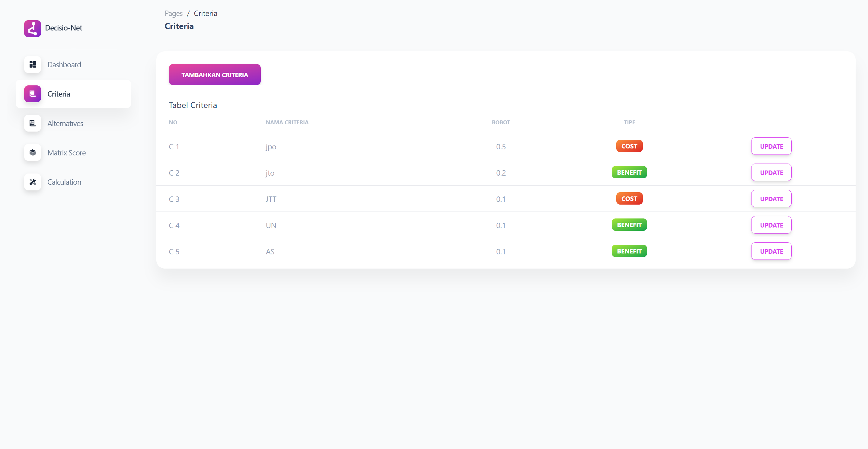Screen dimensions: 868x449
Task: Open the Dashboard grid icon
Action: click(32, 64)
